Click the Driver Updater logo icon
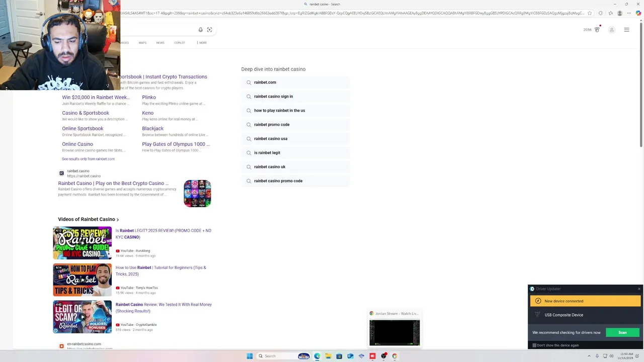Screen dimensions: 644x362 click(532, 289)
